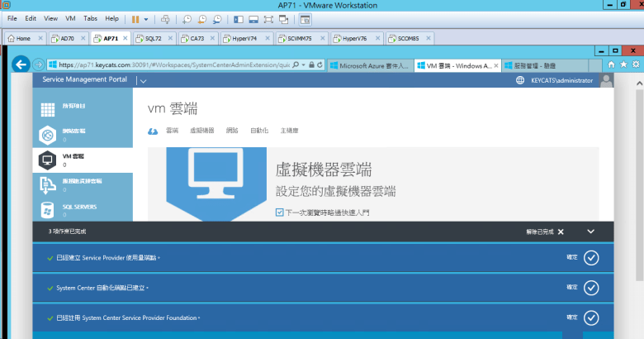Screen dimensions: 644x339
Task: Confirm the Service Provider usage endpoint notification
Action: pyautogui.click(x=590, y=258)
